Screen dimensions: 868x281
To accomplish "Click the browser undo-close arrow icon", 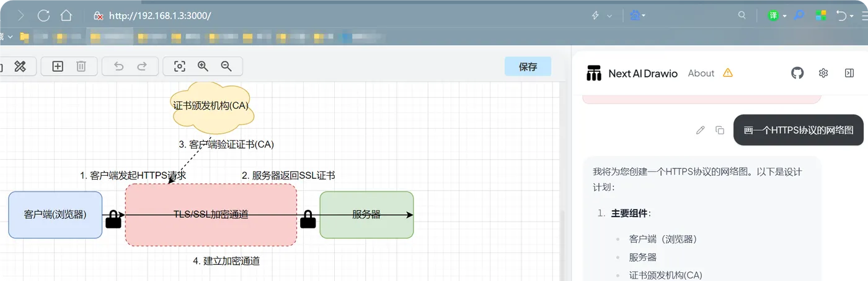I will [x=842, y=15].
